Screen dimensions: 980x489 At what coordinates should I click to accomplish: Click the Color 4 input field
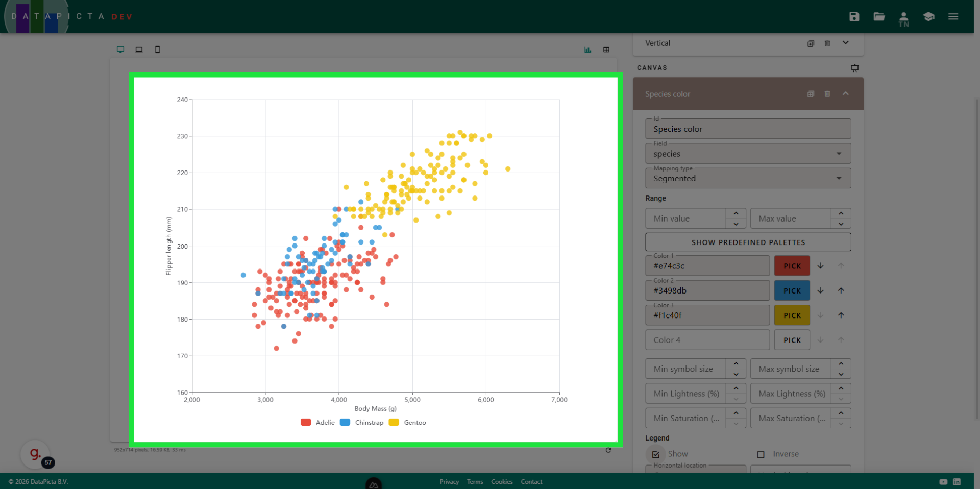click(x=707, y=340)
